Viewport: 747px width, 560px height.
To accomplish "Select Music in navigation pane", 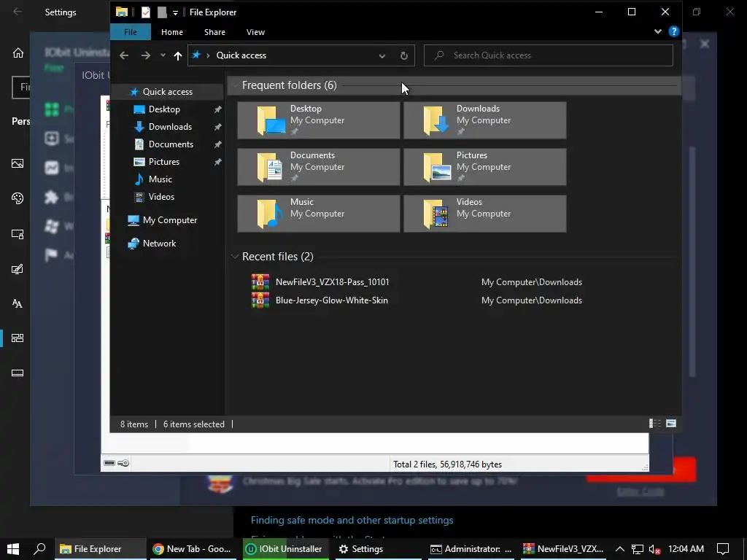I will (160, 179).
